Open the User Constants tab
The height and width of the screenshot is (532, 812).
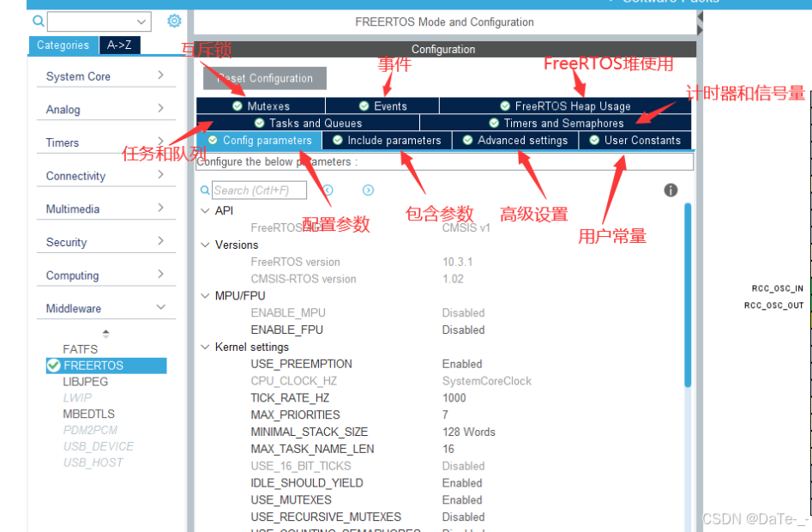coord(635,141)
